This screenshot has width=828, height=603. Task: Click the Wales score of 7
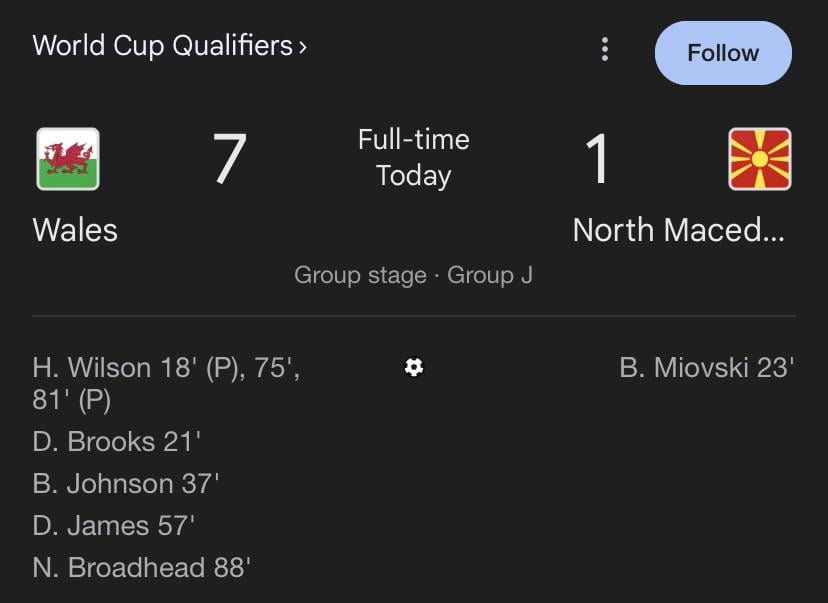click(229, 159)
